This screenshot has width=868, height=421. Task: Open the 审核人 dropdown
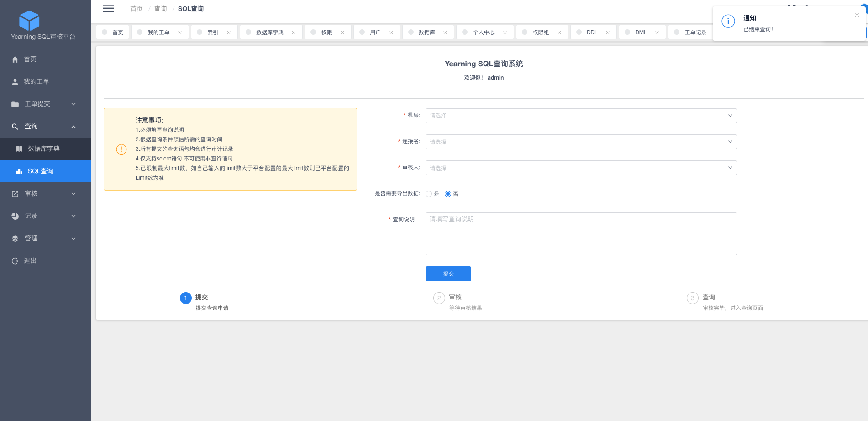581,168
